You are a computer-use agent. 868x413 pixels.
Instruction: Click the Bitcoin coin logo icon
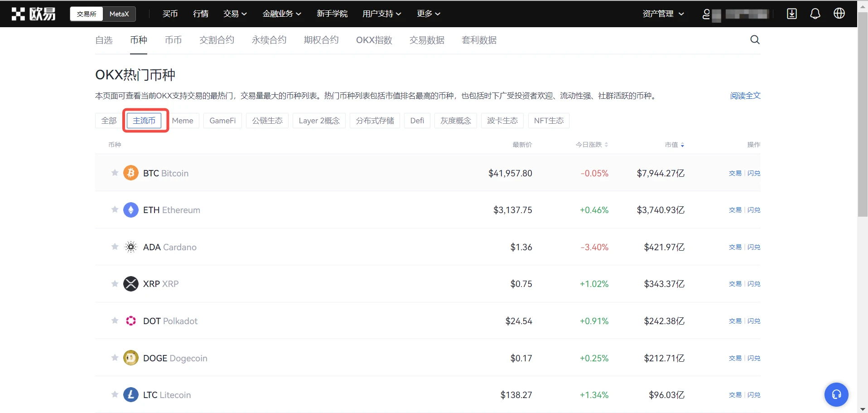click(x=130, y=173)
